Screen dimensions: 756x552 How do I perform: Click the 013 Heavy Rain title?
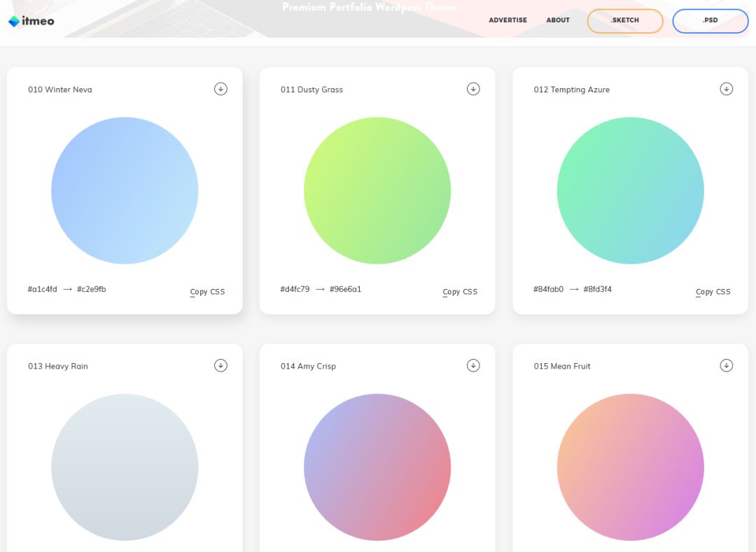[58, 366]
